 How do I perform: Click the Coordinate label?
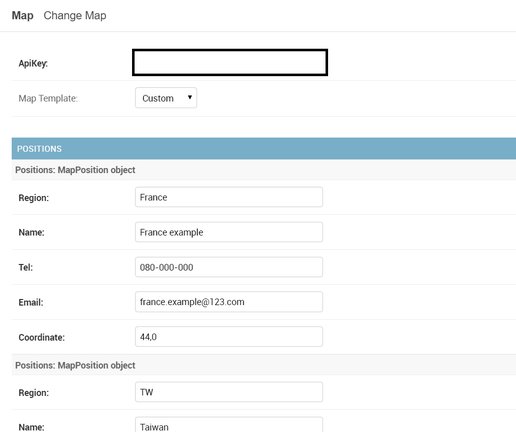point(42,337)
